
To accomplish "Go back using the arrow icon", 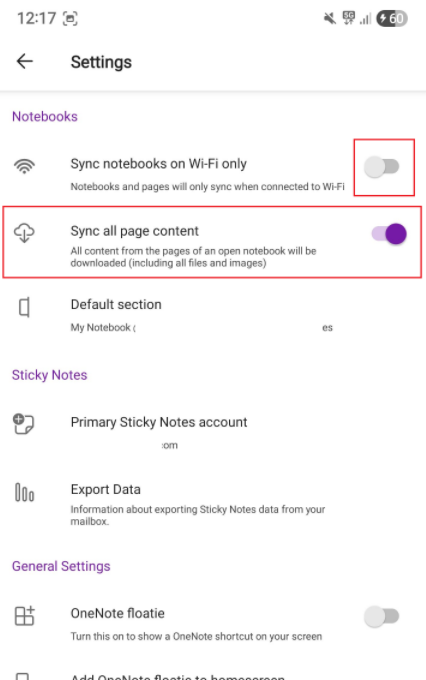I will pyautogui.click(x=25, y=61).
